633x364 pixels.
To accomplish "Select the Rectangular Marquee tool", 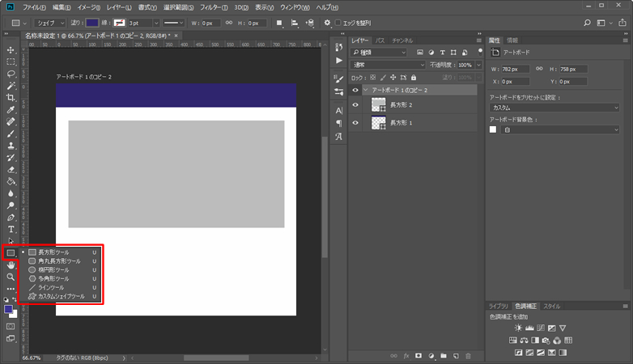I will [11, 61].
